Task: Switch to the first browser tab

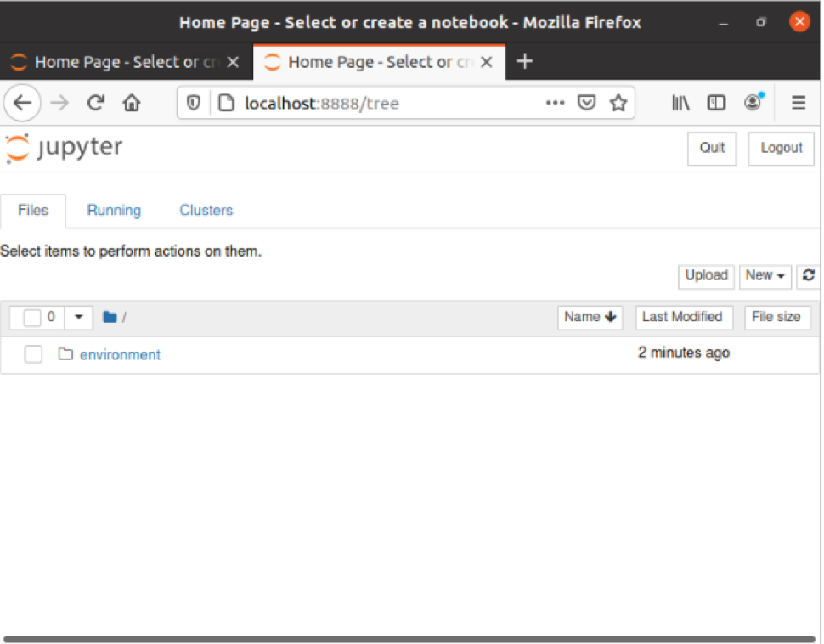Action: 126,62
